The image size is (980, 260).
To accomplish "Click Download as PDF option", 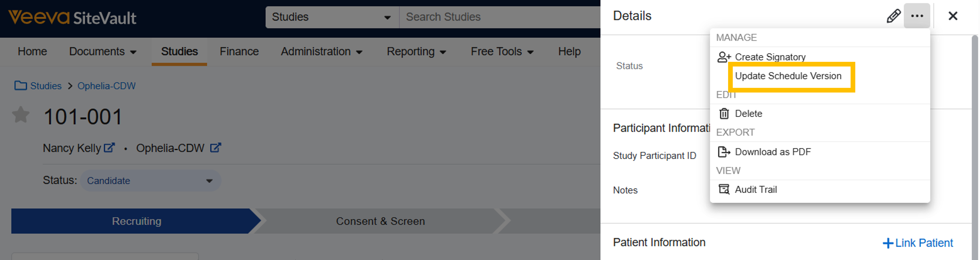I will (772, 152).
